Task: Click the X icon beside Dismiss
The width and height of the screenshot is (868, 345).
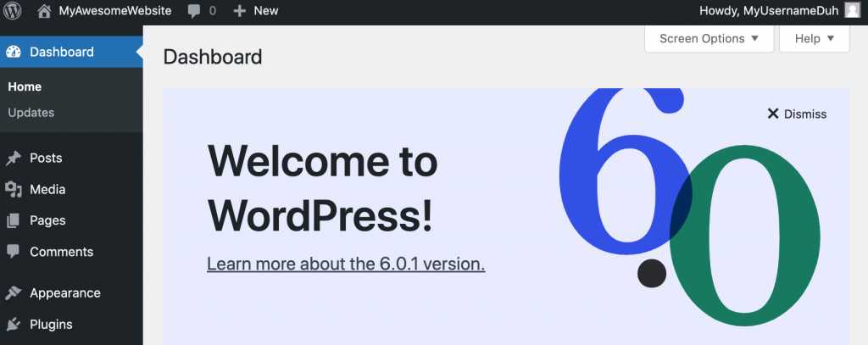Action: point(773,114)
